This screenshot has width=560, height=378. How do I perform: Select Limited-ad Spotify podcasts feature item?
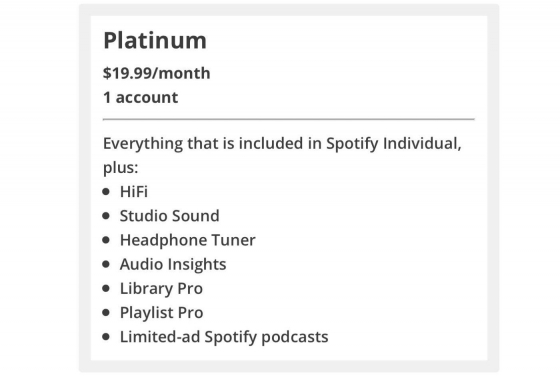point(224,337)
